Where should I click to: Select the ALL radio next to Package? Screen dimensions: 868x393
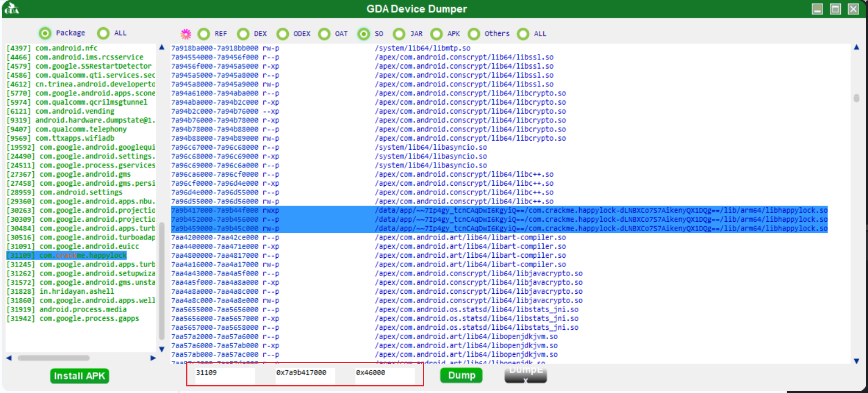click(x=103, y=33)
